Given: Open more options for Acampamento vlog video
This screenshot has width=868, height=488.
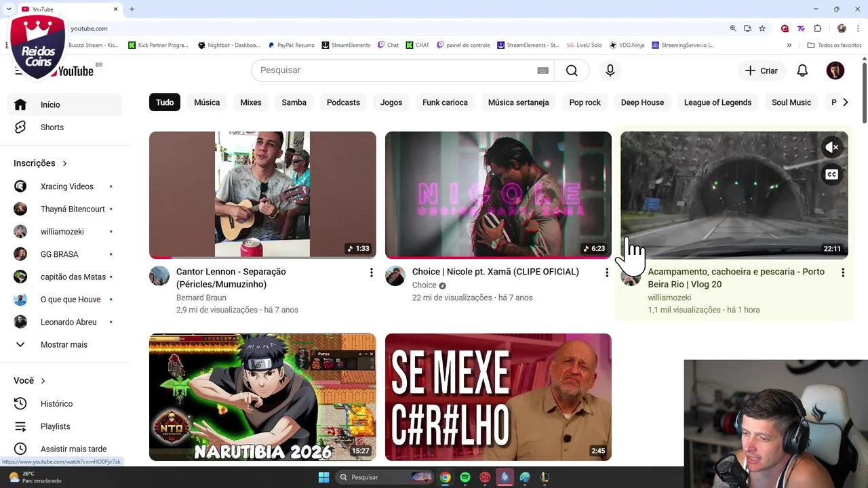Looking at the screenshot, I should pos(843,272).
